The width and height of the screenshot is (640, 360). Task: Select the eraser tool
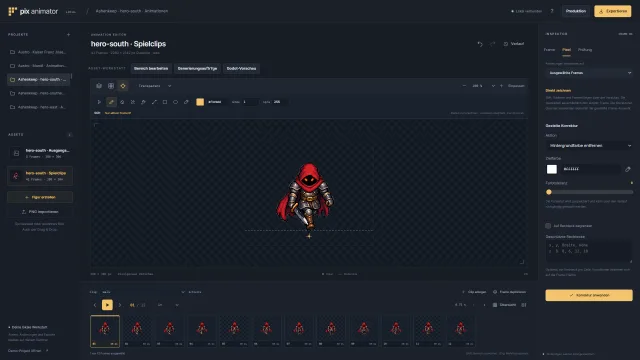coord(122,102)
